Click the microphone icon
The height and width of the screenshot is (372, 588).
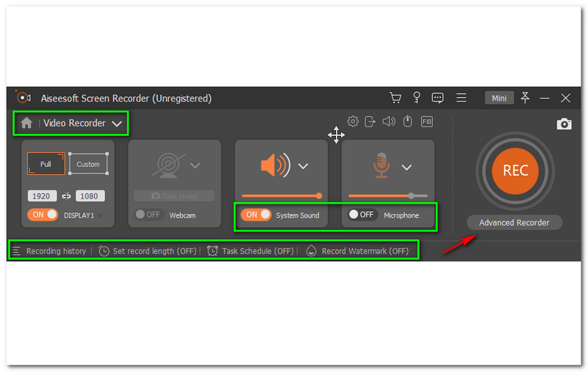click(381, 165)
